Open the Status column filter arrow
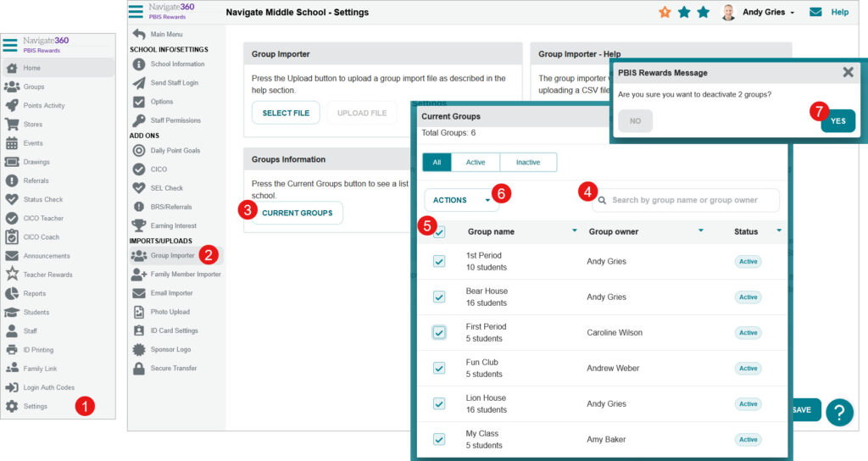Viewport: 868px width, 461px height. pyautogui.click(x=778, y=230)
